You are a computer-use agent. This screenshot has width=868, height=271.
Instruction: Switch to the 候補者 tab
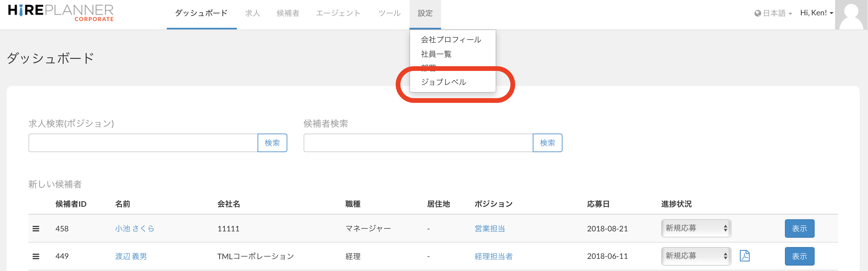[x=288, y=13]
